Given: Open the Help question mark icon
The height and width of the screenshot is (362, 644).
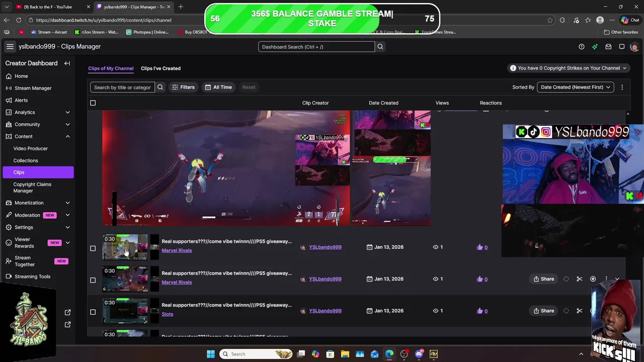Looking at the screenshot, I should (x=582, y=47).
